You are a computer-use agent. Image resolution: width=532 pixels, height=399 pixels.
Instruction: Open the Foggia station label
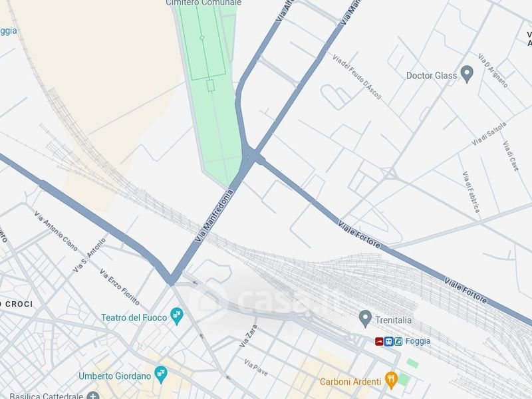(x=418, y=341)
